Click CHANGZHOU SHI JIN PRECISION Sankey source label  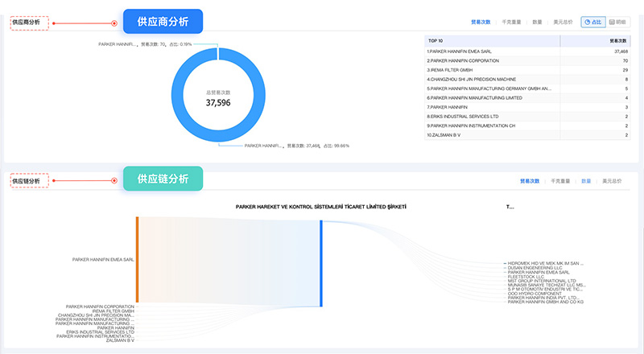[x=96, y=315]
